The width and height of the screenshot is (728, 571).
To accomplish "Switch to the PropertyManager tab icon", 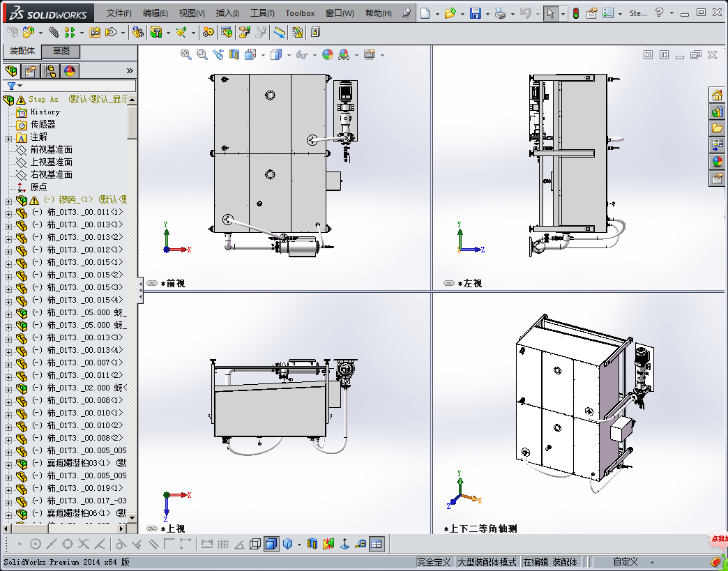I will point(31,71).
